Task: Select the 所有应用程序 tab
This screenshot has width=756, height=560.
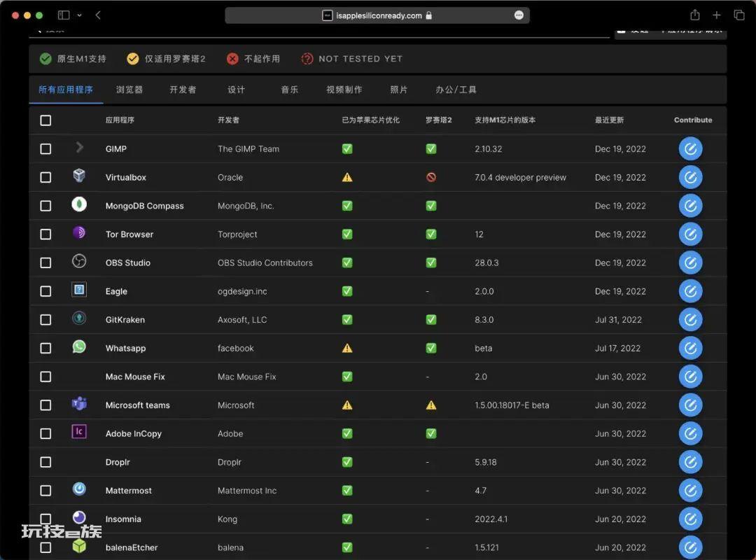Action: click(66, 90)
